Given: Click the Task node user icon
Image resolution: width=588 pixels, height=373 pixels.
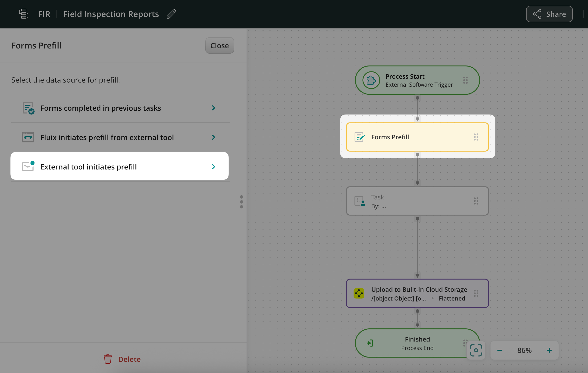Looking at the screenshot, I should (x=360, y=201).
